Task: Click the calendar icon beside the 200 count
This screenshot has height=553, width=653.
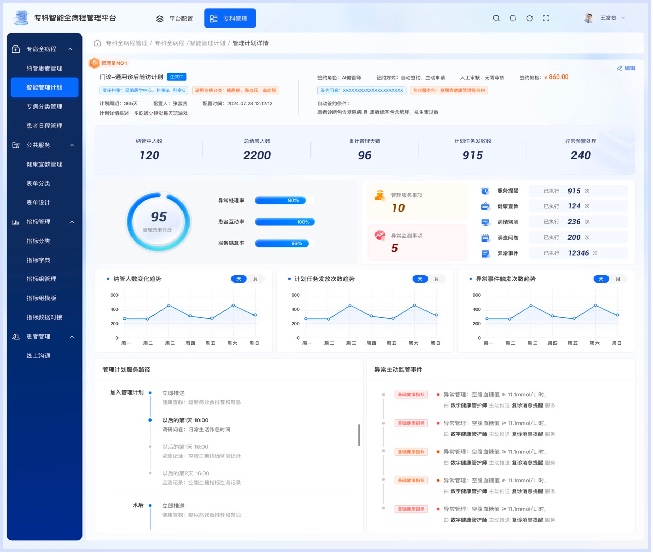Action: pos(485,238)
